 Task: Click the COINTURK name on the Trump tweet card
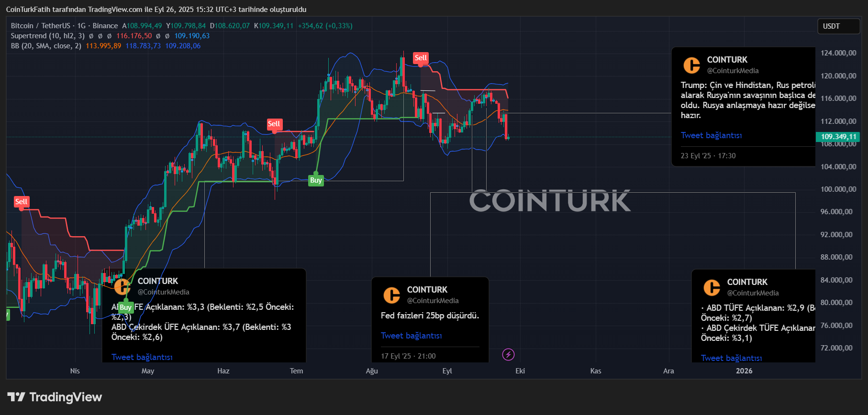click(727, 60)
